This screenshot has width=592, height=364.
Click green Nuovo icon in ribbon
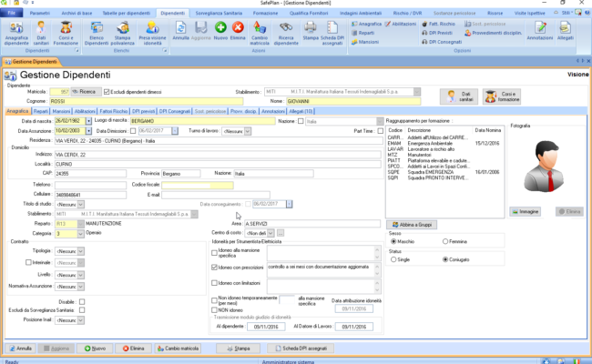[x=220, y=31]
